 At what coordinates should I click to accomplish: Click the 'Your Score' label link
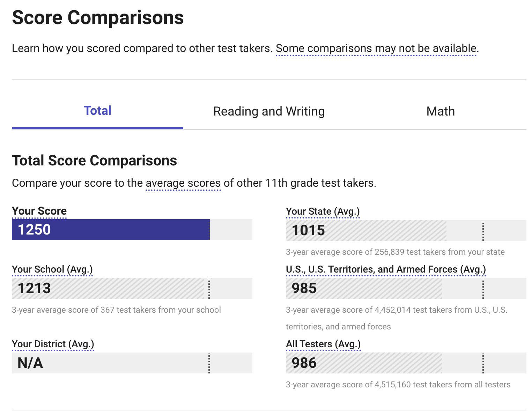(39, 211)
